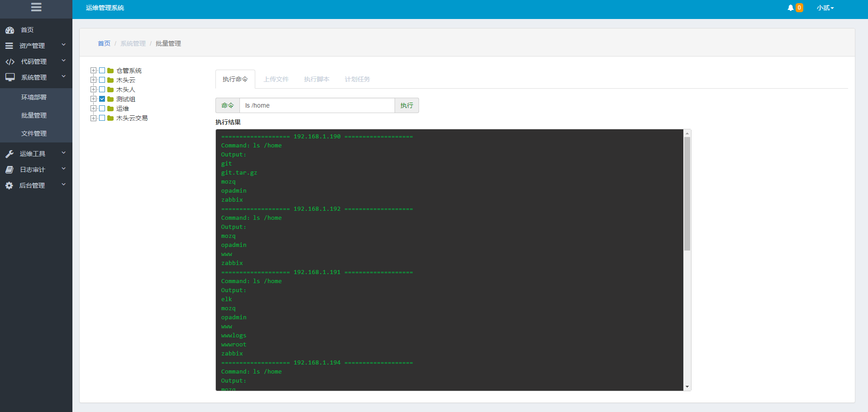Click the orange notification count badge

(x=799, y=8)
